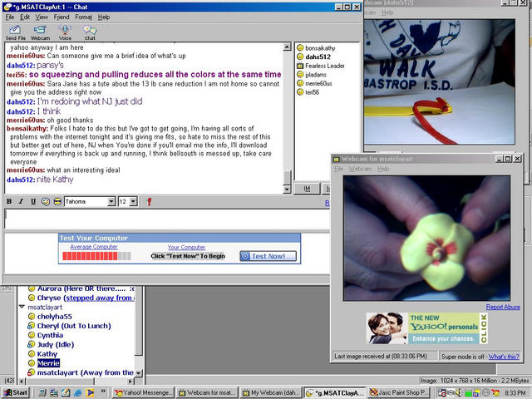
Task: Switch to My Webcam taskbar button
Action: (x=271, y=392)
